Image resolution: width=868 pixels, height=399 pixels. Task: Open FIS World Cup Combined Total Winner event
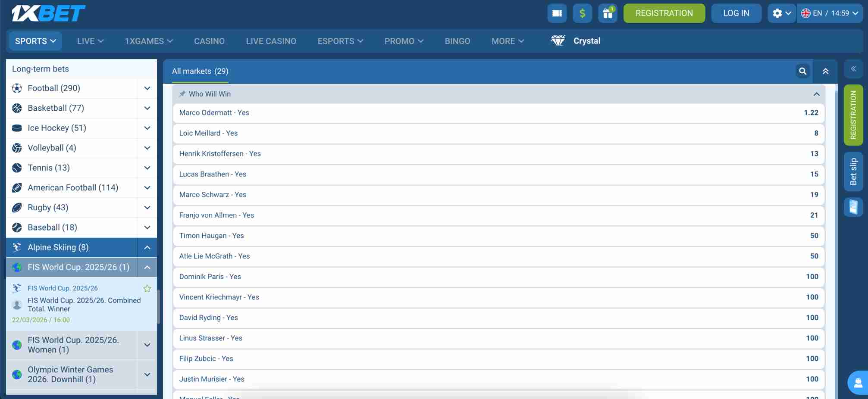(84, 305)
